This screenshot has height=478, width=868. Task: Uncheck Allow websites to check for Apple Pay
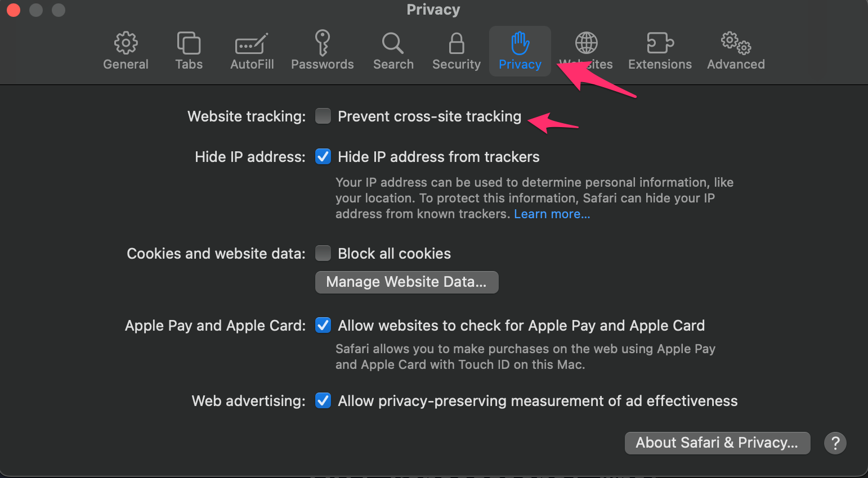pyautogui.click(x=323, y=325)
